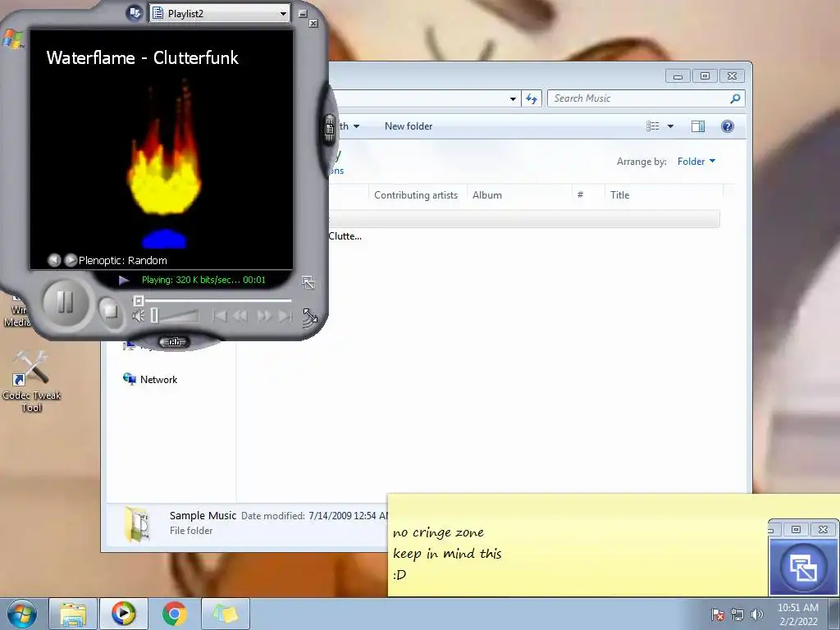
Task: Open the Action Center flag icon
Action: 718,614
